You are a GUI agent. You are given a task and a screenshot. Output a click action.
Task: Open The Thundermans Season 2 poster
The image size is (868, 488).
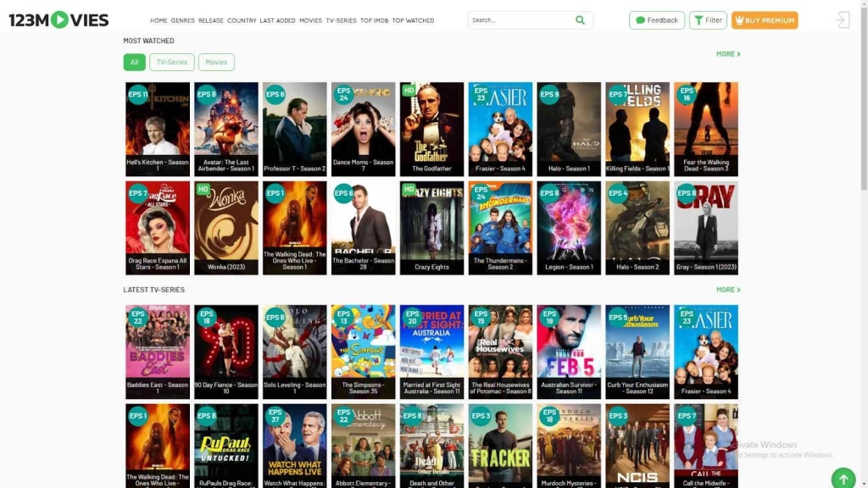point(500,228)
